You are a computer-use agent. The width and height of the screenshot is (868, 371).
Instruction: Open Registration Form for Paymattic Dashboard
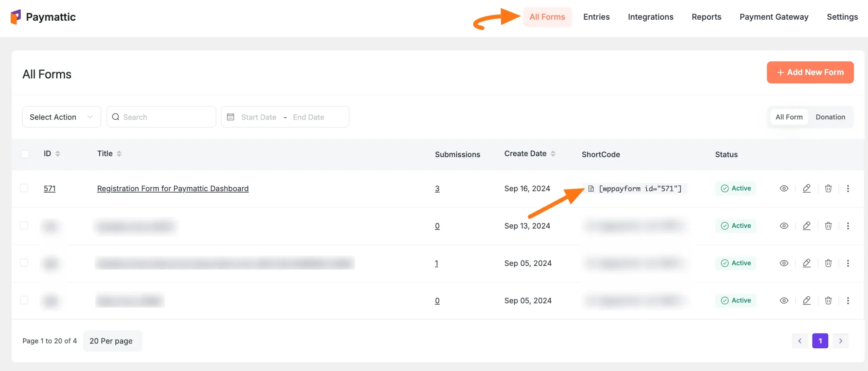click(x=173, y=189)
